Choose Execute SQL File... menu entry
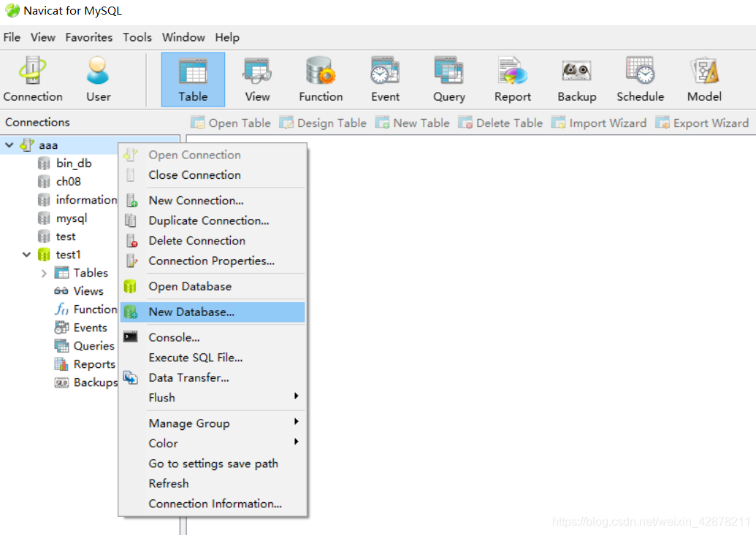This screenshot has height=535, width=756. coord(213,358)
